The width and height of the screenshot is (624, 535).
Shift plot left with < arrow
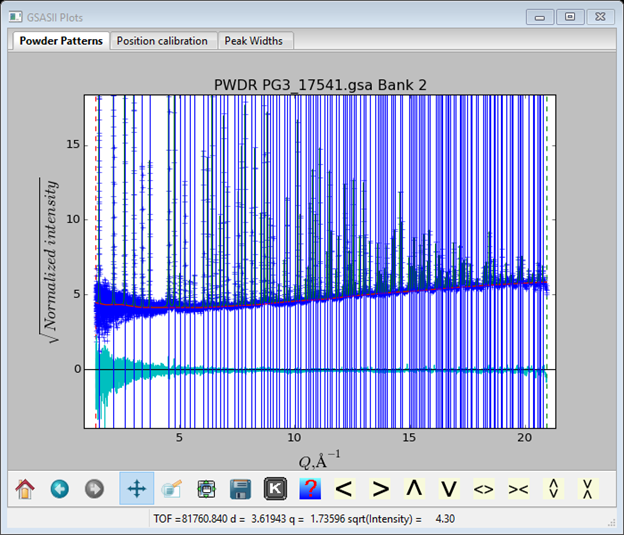[344, 489]
